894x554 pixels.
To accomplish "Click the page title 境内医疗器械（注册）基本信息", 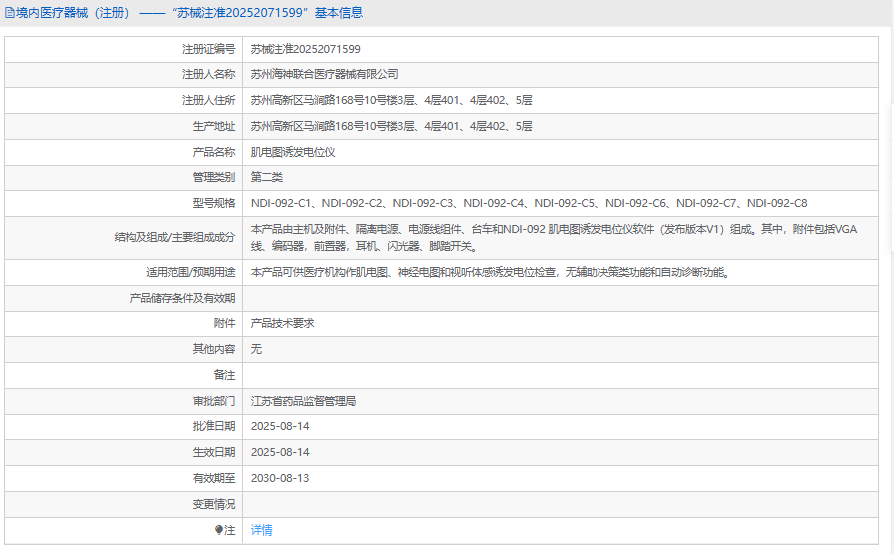I will [189, 13].
